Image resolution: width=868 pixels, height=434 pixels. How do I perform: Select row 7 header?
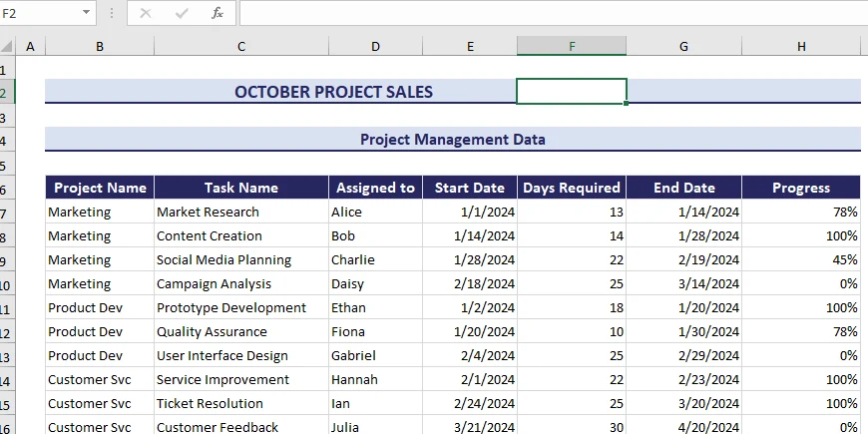click(x=7, y=213)
